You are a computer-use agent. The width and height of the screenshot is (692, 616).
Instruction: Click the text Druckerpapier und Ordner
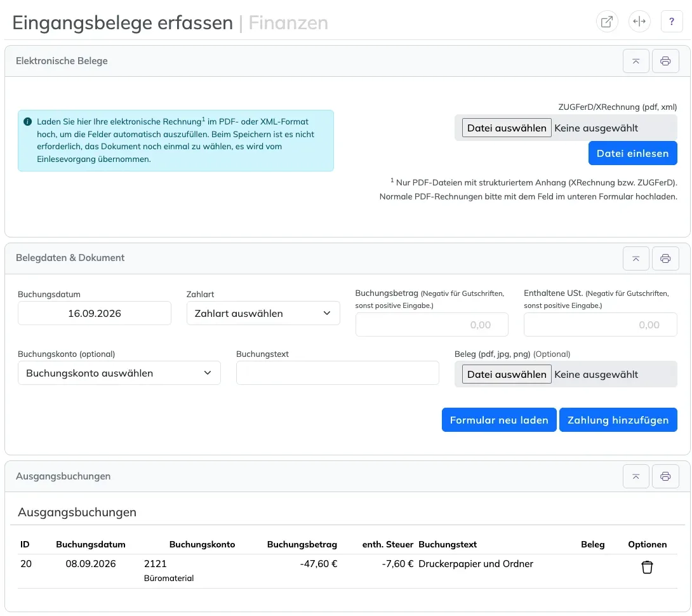476,564
